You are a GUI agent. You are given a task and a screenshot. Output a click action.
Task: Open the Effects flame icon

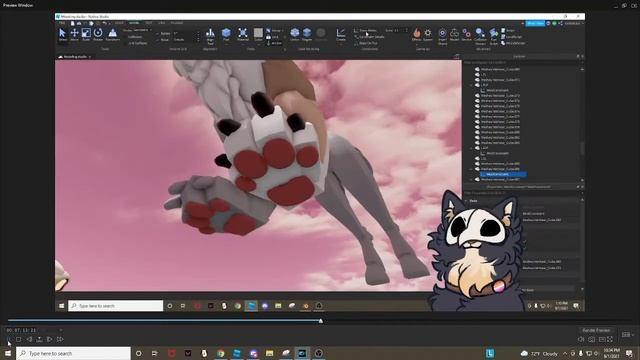click(416, 34)
